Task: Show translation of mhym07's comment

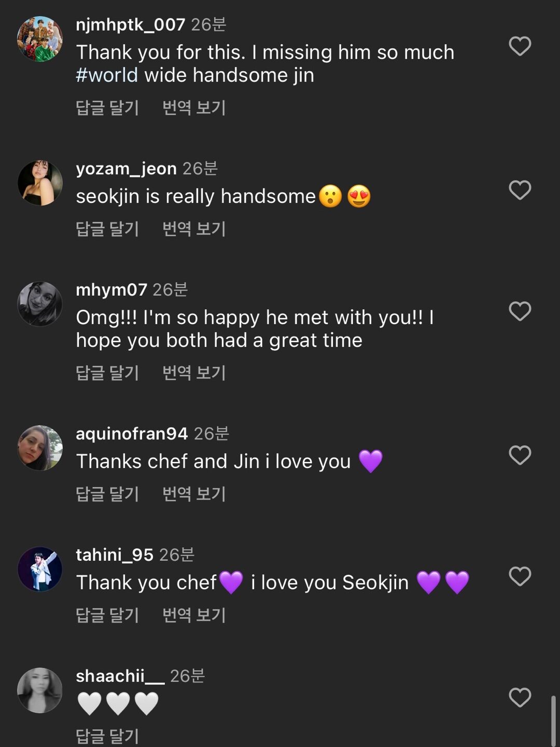Action: [x=194, y=373]
